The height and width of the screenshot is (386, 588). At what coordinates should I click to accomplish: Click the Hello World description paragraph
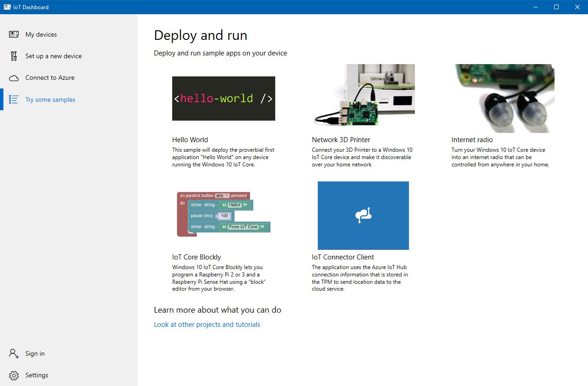pyautogui.click(x=223, y=157)
